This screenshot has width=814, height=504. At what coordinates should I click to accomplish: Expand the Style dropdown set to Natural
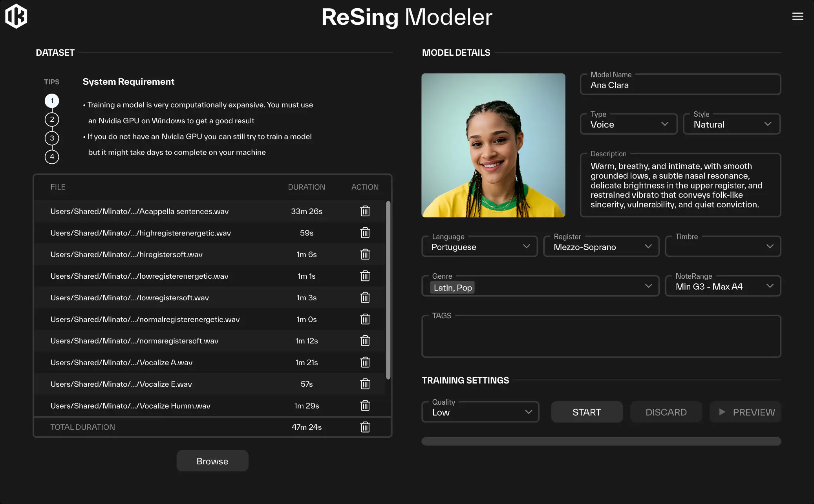coord(732,124)
